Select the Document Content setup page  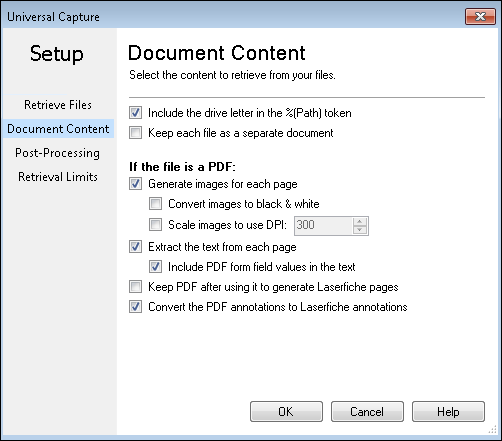(x=58, y=129)
